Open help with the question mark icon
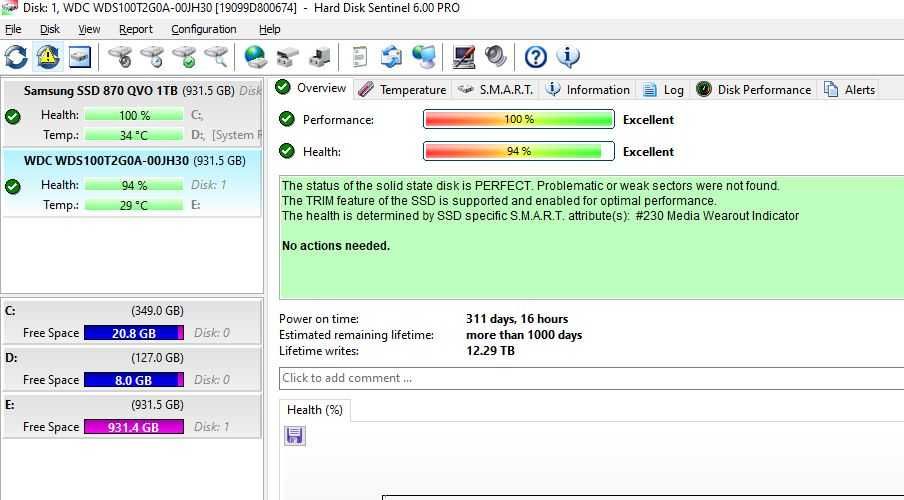This screenshot has height=500, width=904. tap(536, 57)
